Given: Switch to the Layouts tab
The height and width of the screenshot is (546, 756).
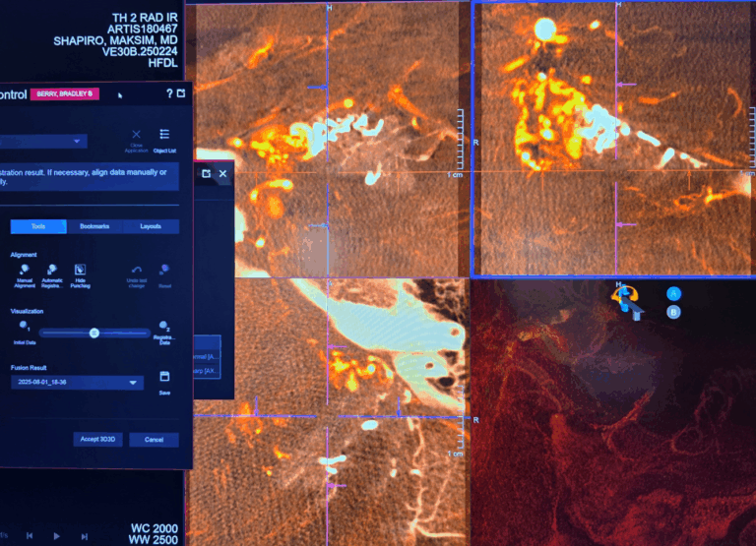Looking at the screenshot, I should pos(151,226).
